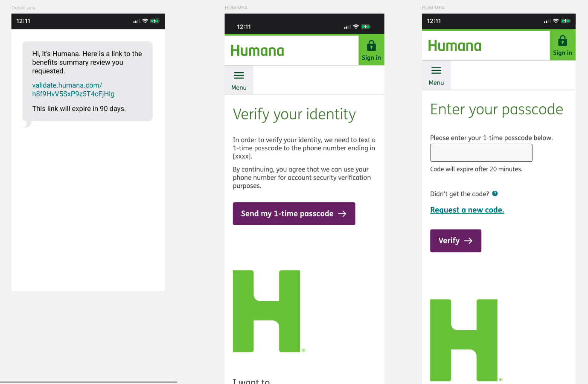Click 'This link will expire in 90 days.' text
This screenshot has width=588, height=384.
(79, 109)
